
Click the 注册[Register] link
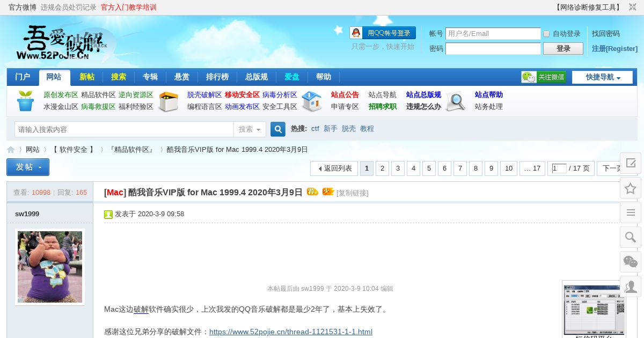coord(615,48)
